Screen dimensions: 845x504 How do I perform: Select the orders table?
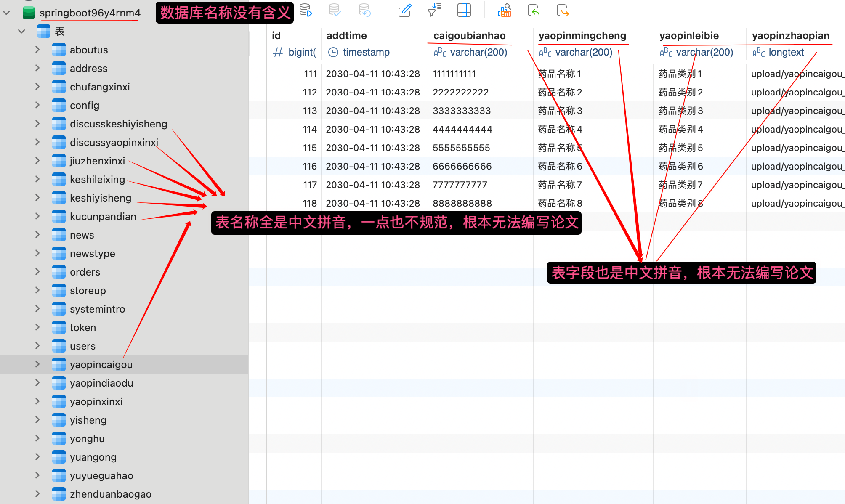tap(85, 272)
